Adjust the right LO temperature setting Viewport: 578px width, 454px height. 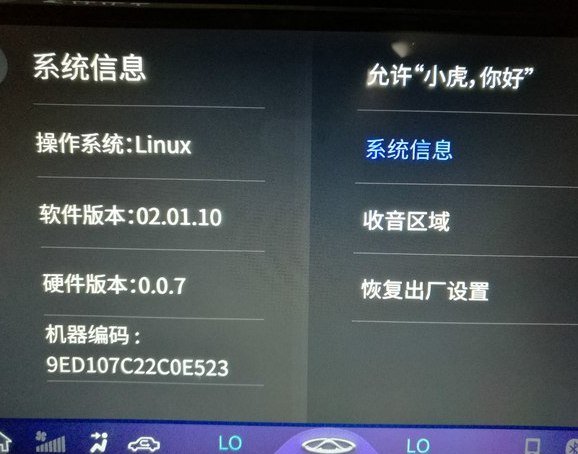coord(418,445)
